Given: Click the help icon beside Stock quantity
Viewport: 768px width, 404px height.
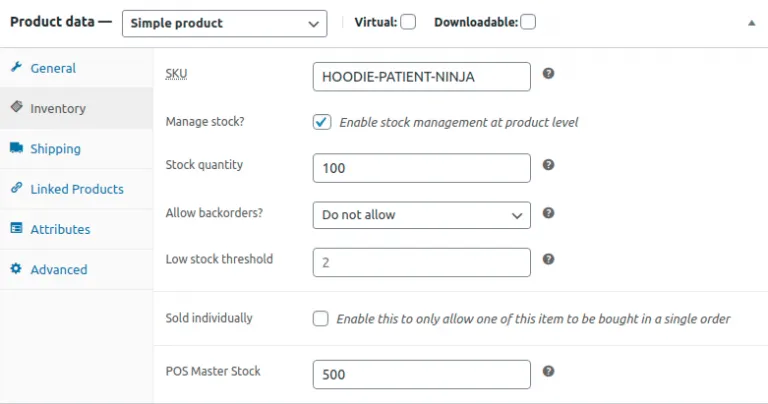Looking at the screenshot, I should pyautogui.click(x=548, y=165).
